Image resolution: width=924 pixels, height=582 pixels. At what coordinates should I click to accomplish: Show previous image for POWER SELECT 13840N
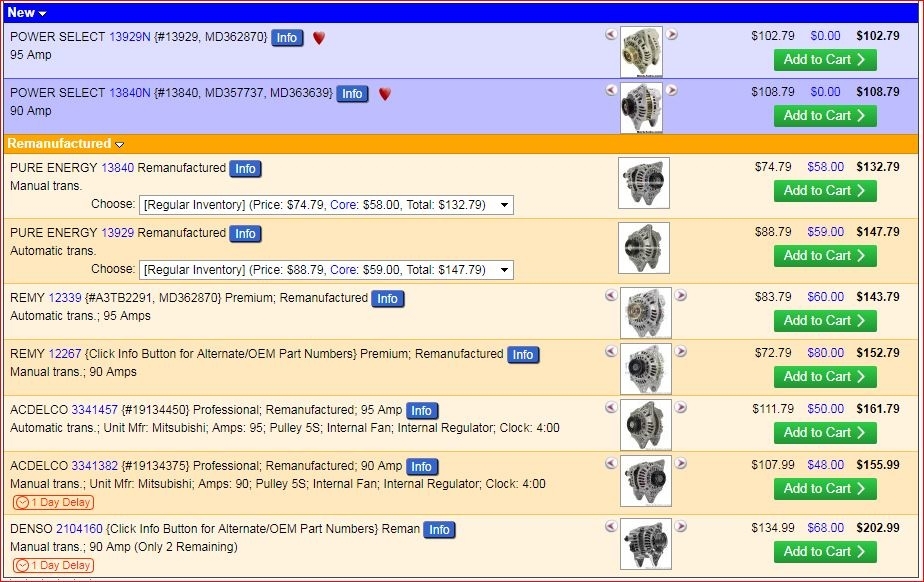point(611,90)
